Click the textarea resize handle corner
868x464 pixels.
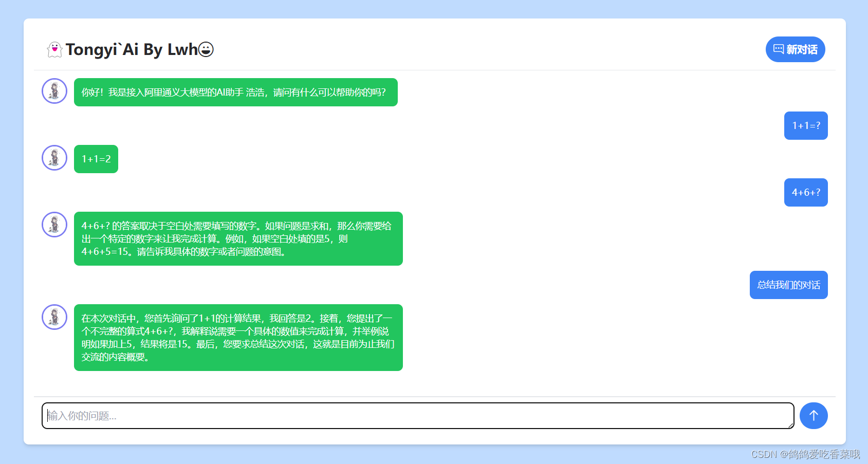click(790, 425)
